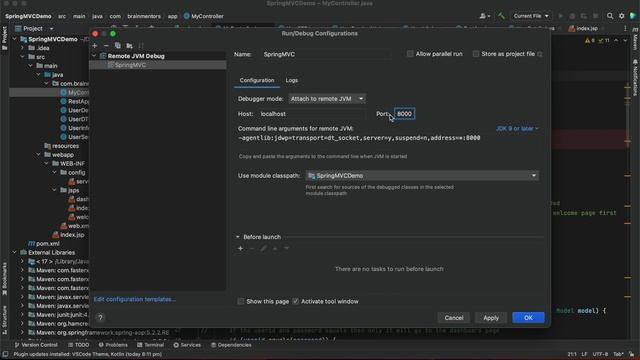This screenshot has height=360, width=640.
Task: Click Build project hammer icon
Action: point(501,16)
